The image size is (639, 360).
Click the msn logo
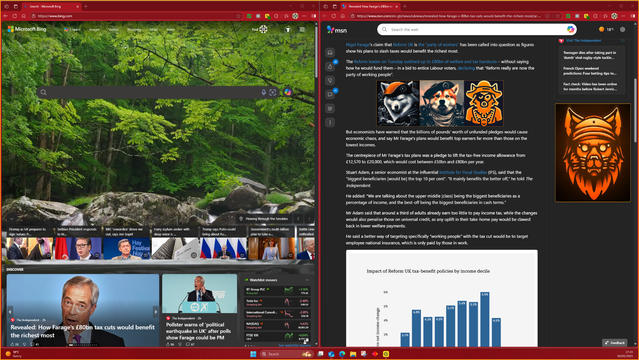(337, 29)
